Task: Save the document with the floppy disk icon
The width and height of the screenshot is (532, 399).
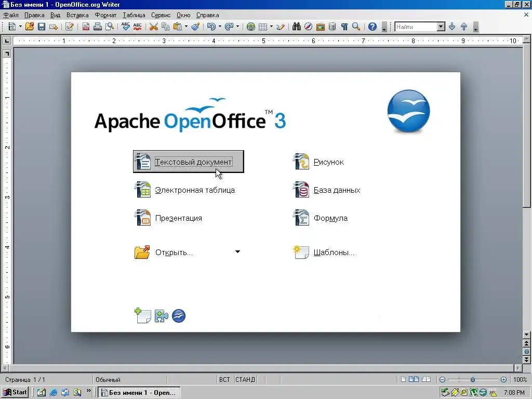Action: point(42,26)
